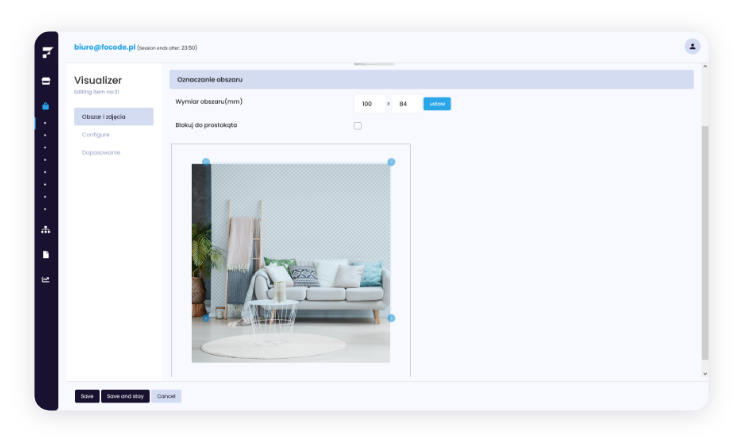Image resolution: width=743 pixels, height=448 pixels.
Task: Click the vertical scrollbar on the right
Action: (704, 240)
